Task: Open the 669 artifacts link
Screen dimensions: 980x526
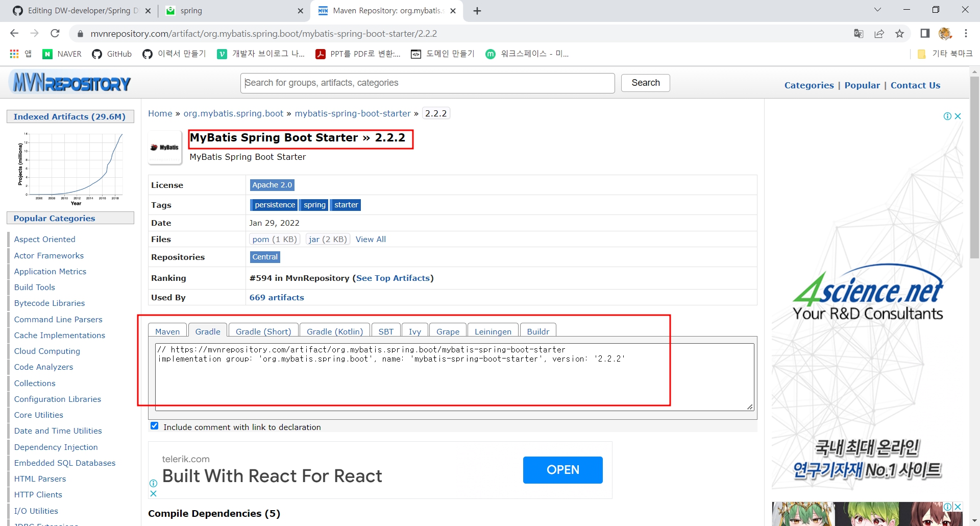Action: point(277,297)
